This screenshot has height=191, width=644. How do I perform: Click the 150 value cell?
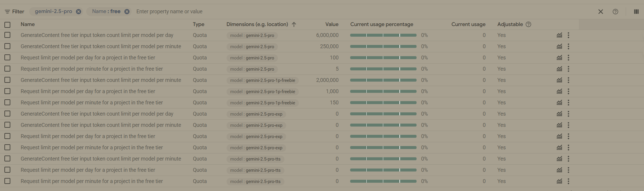pyautogui.click(x=334, y=103)
